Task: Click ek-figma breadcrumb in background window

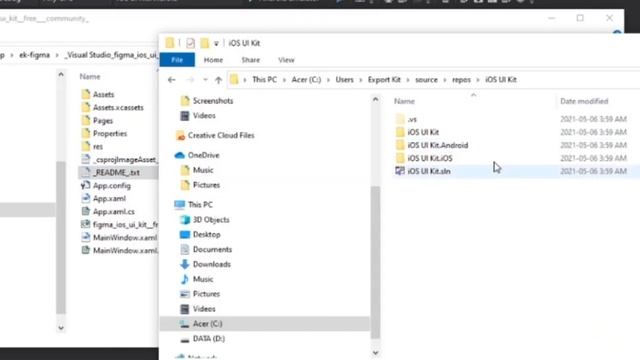Action: pyautogui.click(x=34, y=55)
